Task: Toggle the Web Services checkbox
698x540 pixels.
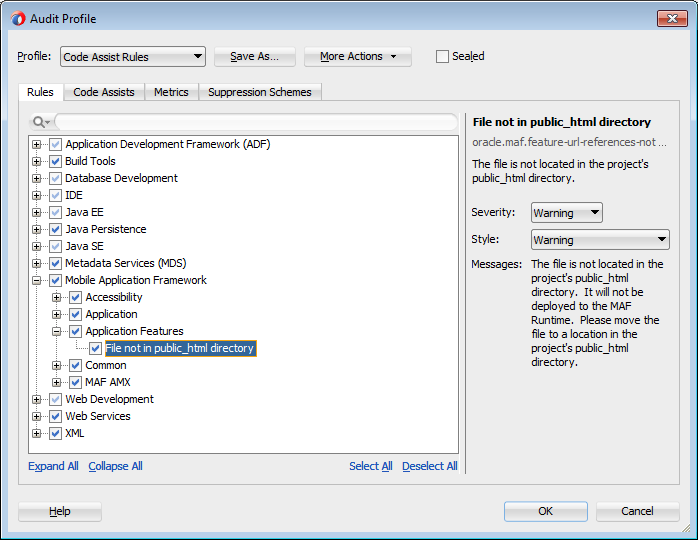Action: 55,416
